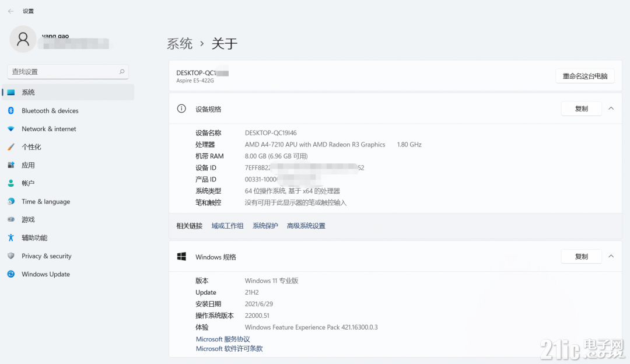Copy device specs with 复制 button
The image size is (630, 364).
pyautogui.click(x=582, y=108)
